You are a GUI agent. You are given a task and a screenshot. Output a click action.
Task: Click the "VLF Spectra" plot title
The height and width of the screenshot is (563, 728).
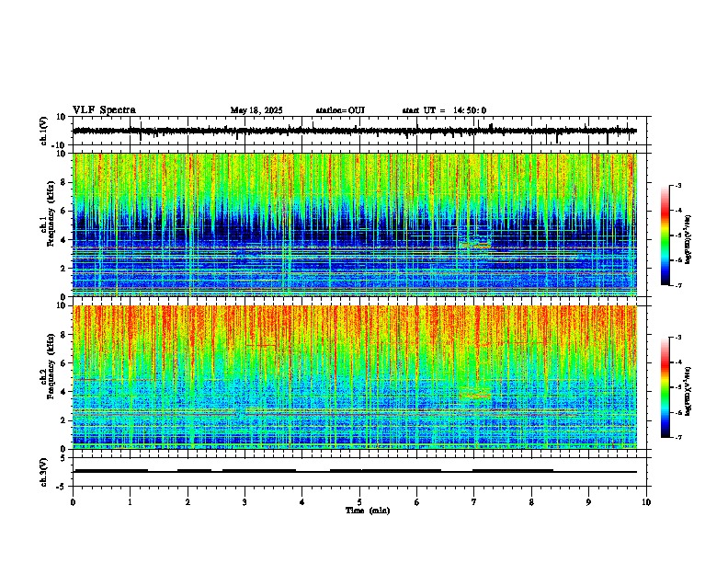click(x=104, y=110)
